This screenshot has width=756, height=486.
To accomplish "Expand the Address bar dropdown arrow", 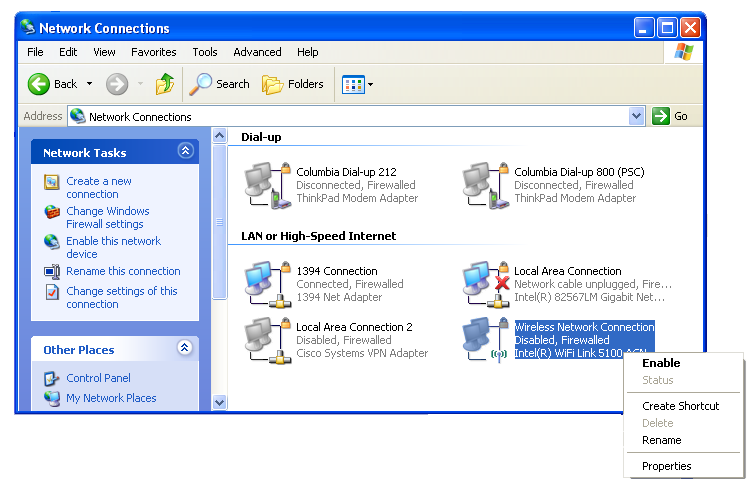I will [637, 116].
